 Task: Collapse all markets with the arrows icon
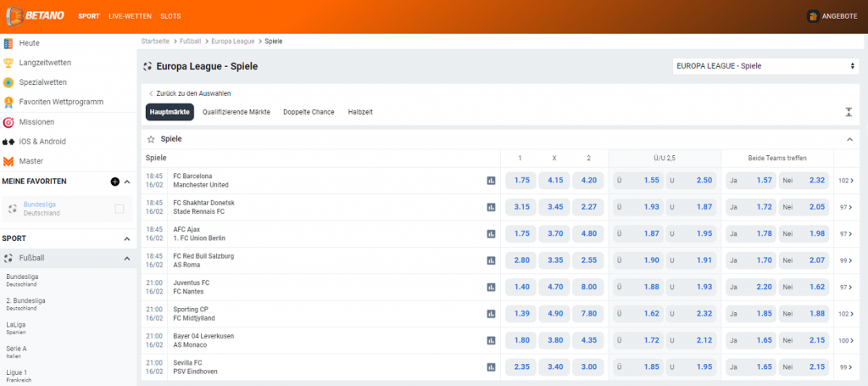[x=849, y=112]
